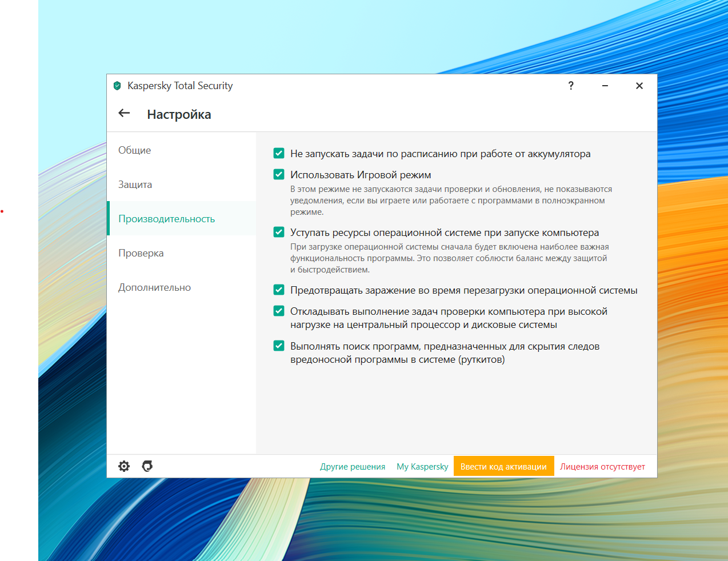The image size is (728, 561).
Task: Minimize the Kaspersky Total Security window
Action: (x=605, y=86)
